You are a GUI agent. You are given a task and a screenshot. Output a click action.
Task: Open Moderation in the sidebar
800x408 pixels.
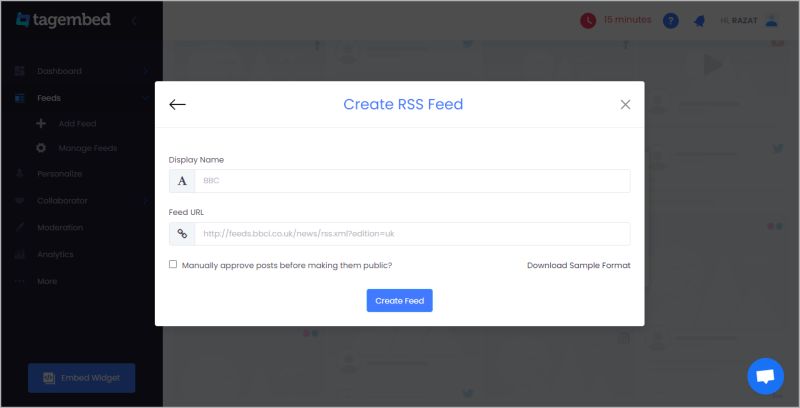coord(60,227)
